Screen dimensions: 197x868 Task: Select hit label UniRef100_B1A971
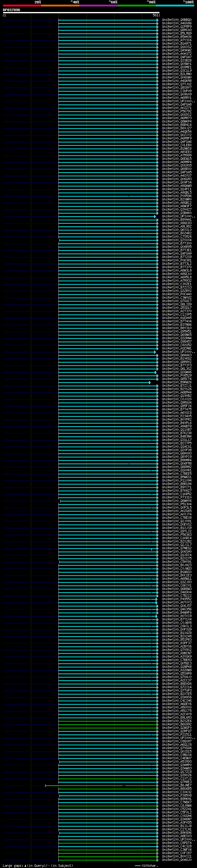(x=177, y=43)
